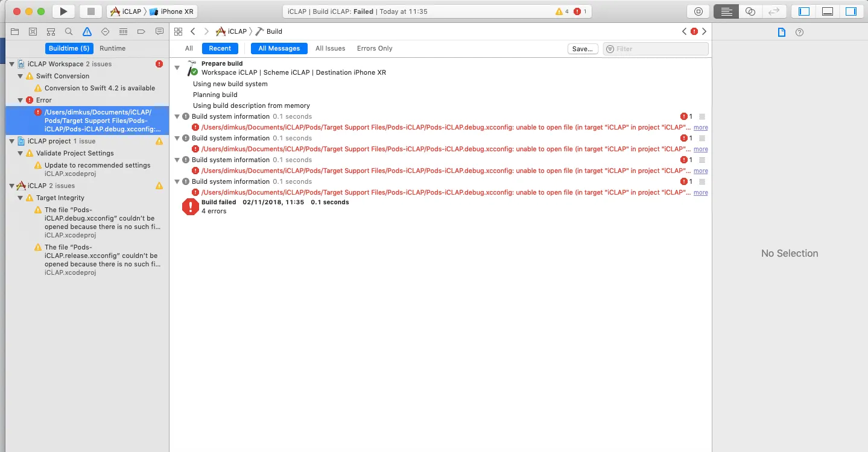
Task: Click the build status activity display
Action: [x=437, y=11]
